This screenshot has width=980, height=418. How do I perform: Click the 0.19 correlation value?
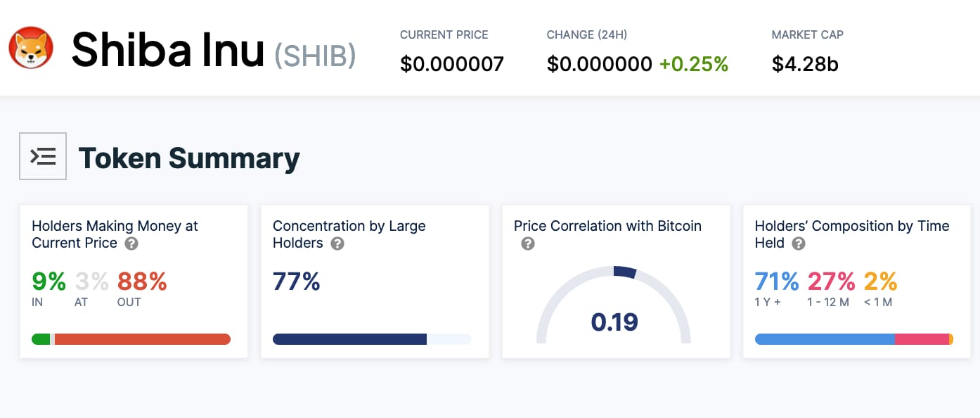[x=614, y=322]
